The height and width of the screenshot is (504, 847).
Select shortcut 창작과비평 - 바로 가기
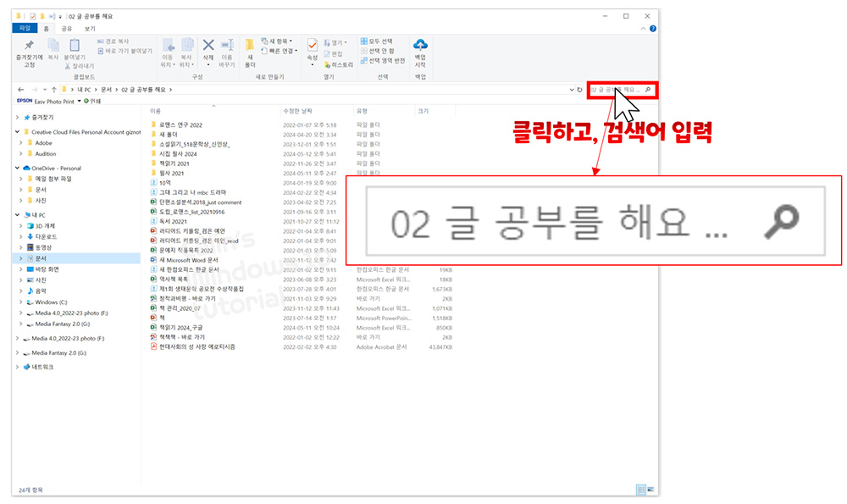click(187, 299)
